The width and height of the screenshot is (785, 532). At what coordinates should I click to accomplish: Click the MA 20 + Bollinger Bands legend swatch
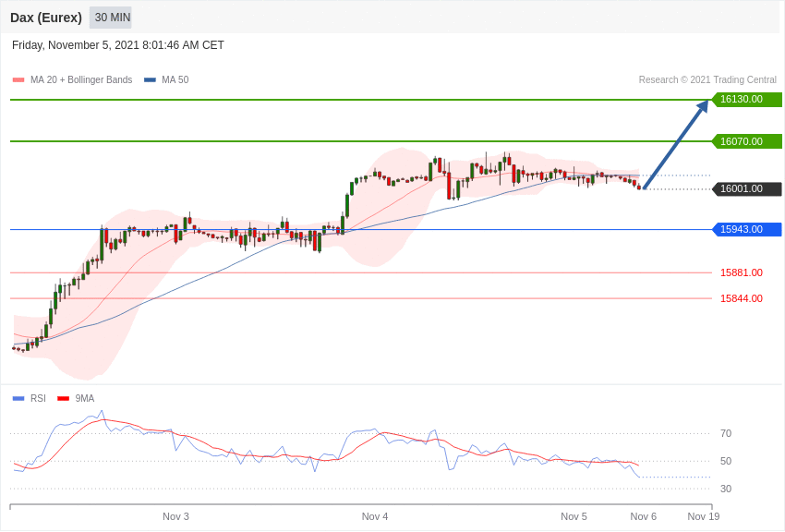18,80
